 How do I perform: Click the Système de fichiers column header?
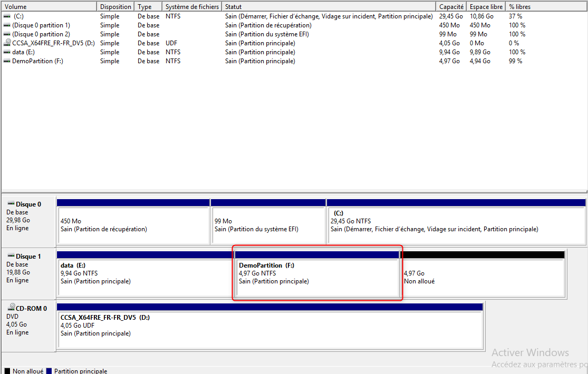[x=192, y=6]
